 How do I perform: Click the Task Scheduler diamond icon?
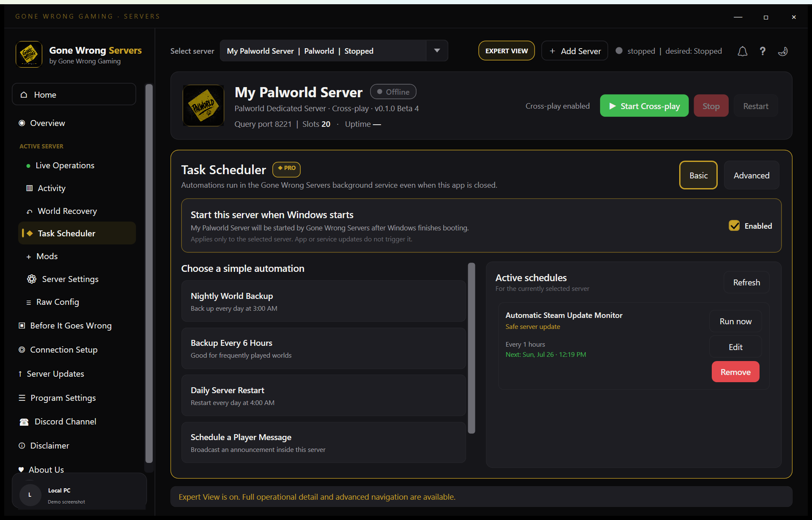pyautogui.click(x=30, y=233)
